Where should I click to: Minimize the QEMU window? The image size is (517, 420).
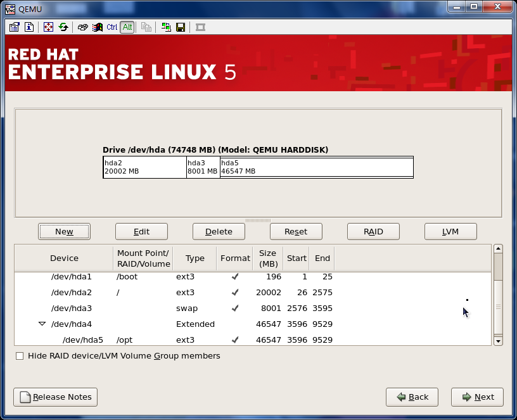click(x=457, y=6)
